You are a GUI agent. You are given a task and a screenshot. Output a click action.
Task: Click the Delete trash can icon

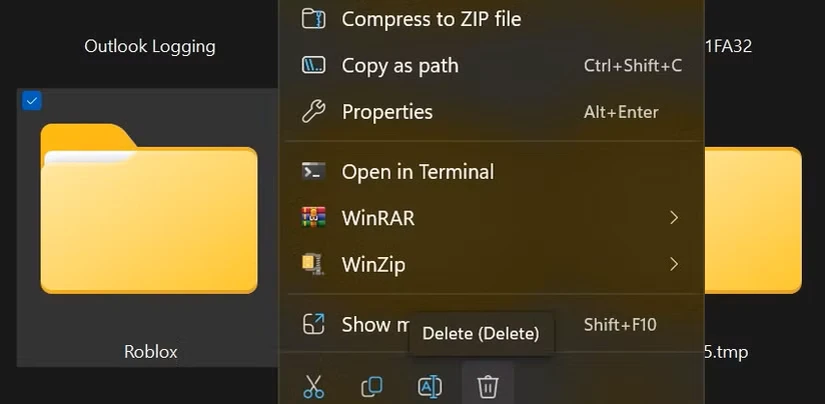coord(488,387)
